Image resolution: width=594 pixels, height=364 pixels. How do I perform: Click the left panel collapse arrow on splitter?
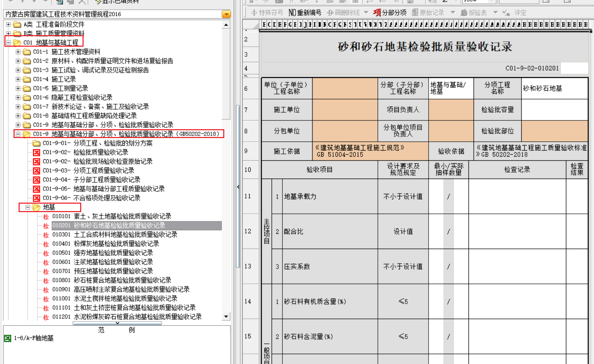pyautogui.click(x=238, y=187)
